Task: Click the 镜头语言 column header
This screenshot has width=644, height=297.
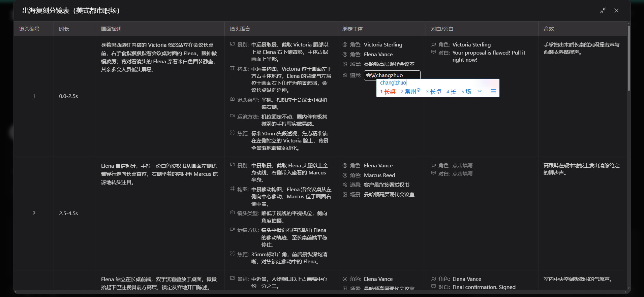Action: tap(240, 29)
